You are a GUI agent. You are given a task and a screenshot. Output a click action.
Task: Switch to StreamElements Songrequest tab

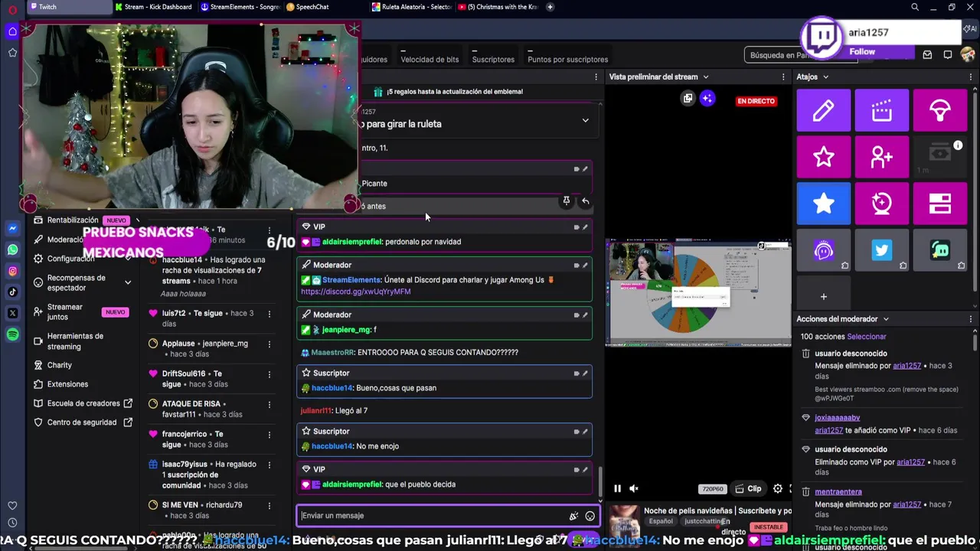(240, 7)
